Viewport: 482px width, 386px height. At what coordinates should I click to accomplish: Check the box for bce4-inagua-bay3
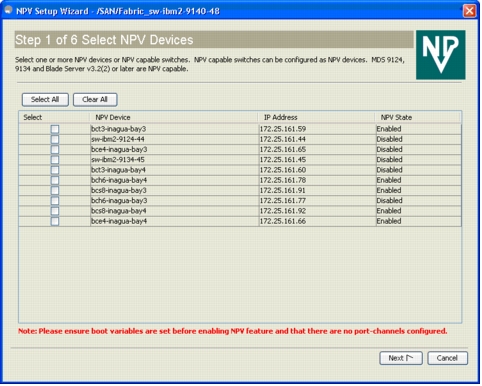coord(55,149)
